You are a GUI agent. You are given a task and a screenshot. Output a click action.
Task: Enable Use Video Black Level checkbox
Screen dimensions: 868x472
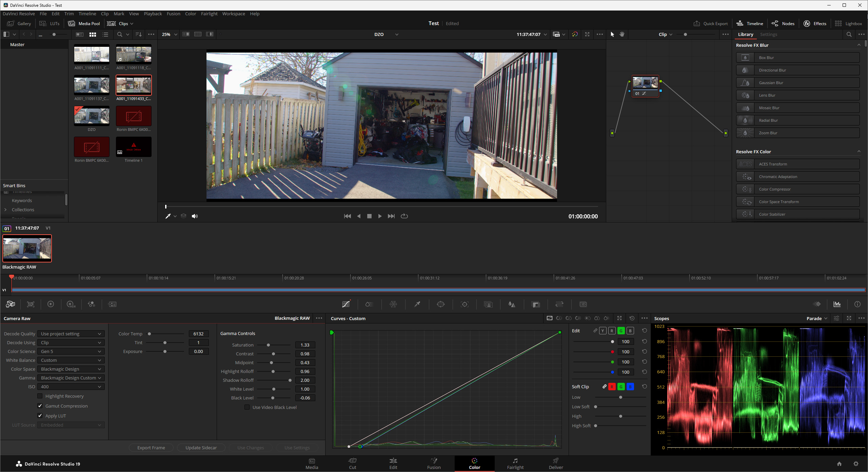247,407
